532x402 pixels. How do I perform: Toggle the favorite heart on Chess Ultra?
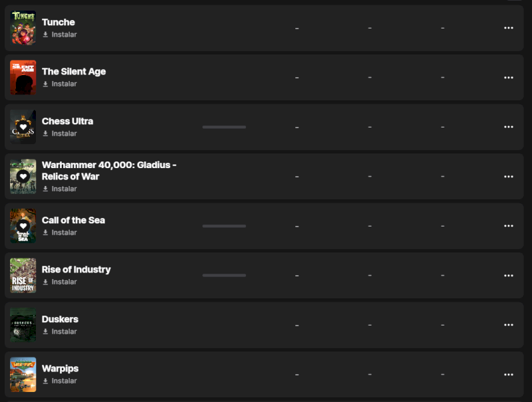23,127
